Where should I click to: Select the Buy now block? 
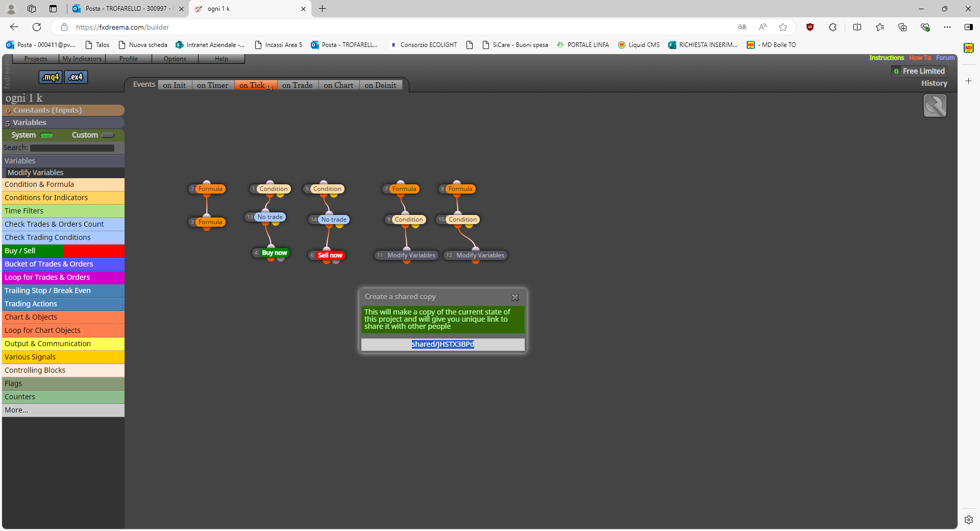tap(274, 253)
